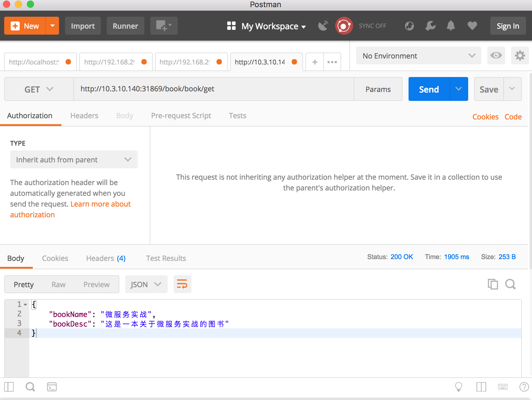Click the heart icon
This screenshot has height=400, width=532.
472,26
